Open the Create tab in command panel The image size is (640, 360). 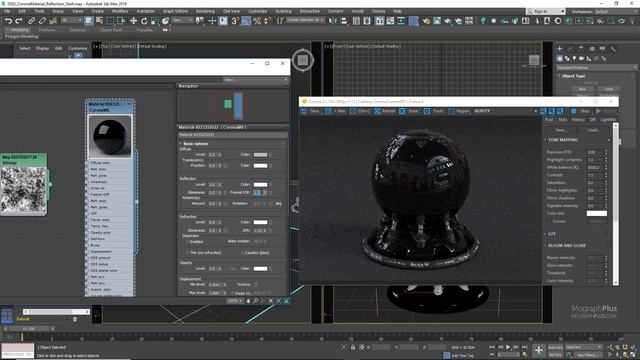[x=560, y=49]
